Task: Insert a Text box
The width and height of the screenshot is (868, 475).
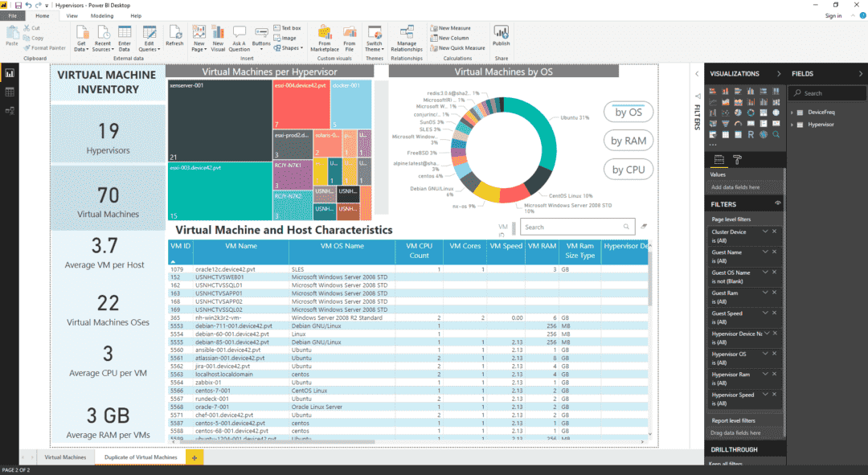Action: coord(287,27)
